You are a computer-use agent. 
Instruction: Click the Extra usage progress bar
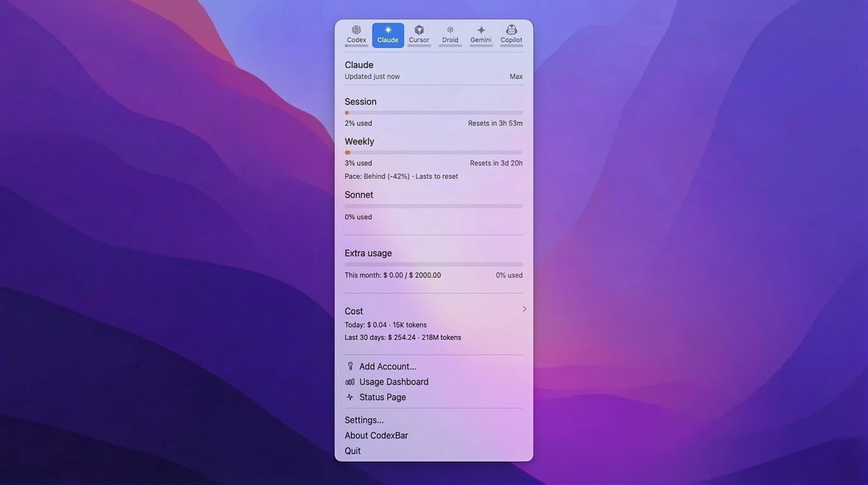[x=434, y=264]
